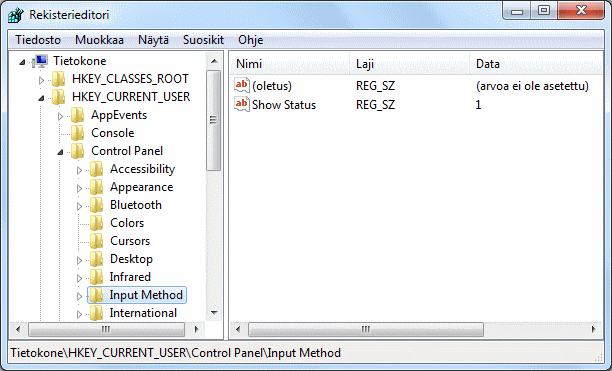Click the values pane scroll-right arrow

click(x=594, y=330)
